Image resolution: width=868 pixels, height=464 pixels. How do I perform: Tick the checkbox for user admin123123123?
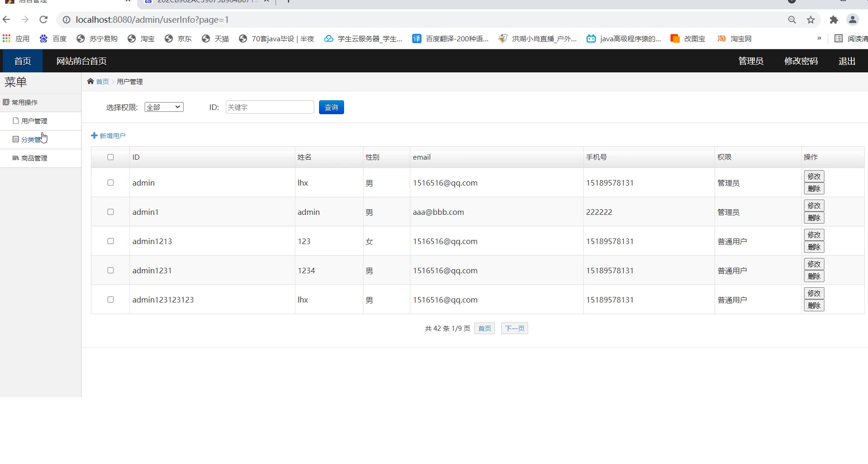tap(110, 300)
